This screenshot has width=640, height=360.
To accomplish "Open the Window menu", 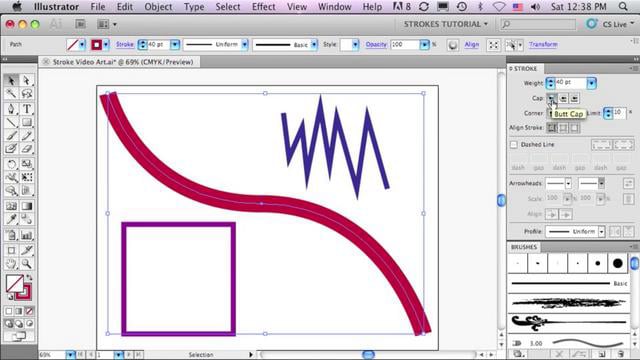I will (x=334, y=7).
